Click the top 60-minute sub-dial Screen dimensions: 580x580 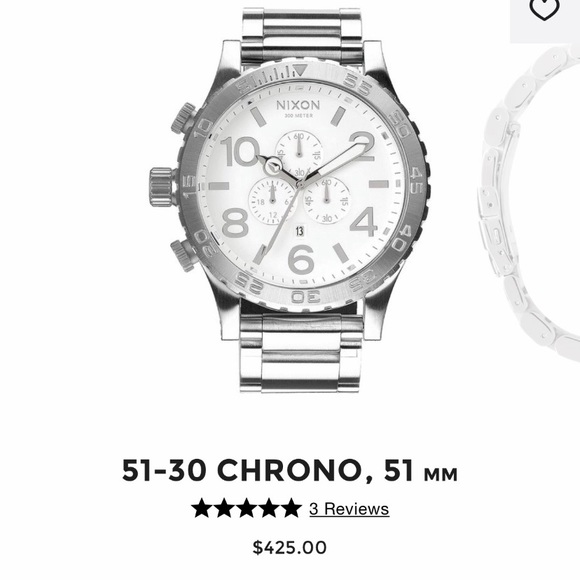click(299, 152)
